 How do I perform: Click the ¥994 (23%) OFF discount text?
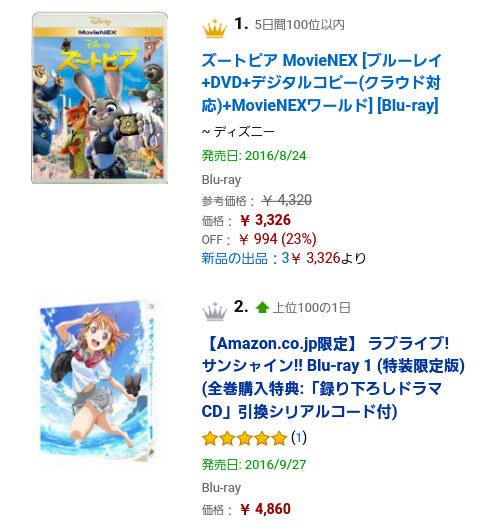coord(278,239)
